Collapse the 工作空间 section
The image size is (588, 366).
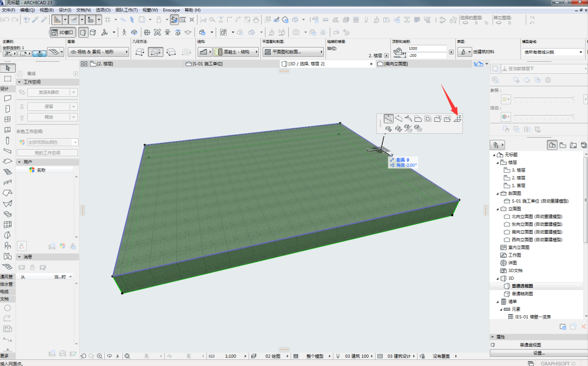click(20, 82)
